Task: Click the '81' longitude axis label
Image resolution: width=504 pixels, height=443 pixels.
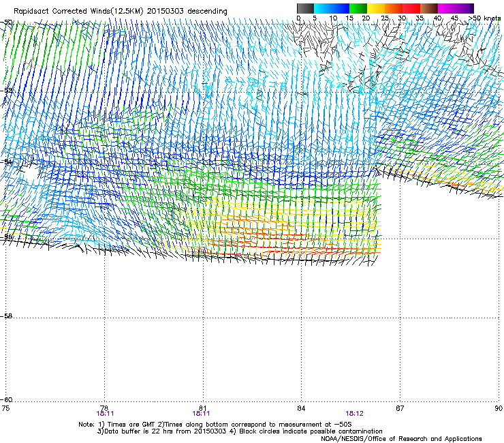Action: coord(203,408)
